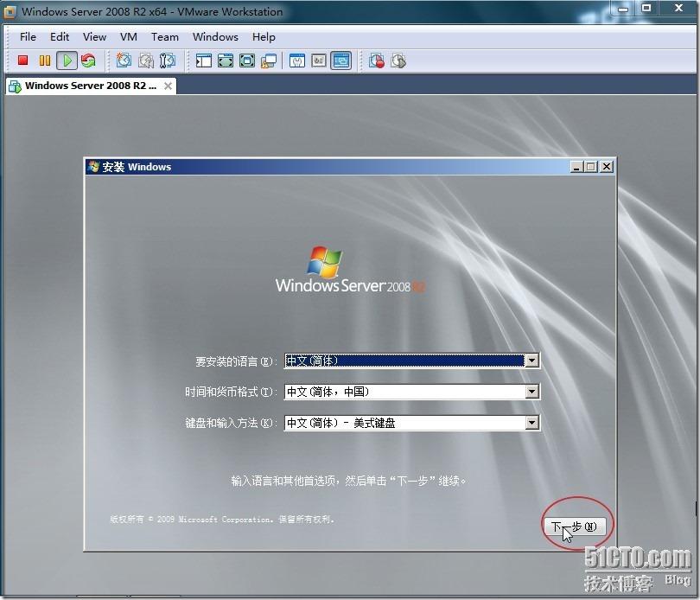Open Snapshot Manager wrench-clock icon
Image resolution: width=700 pixels, height=600 pixels.
[168, 61]
